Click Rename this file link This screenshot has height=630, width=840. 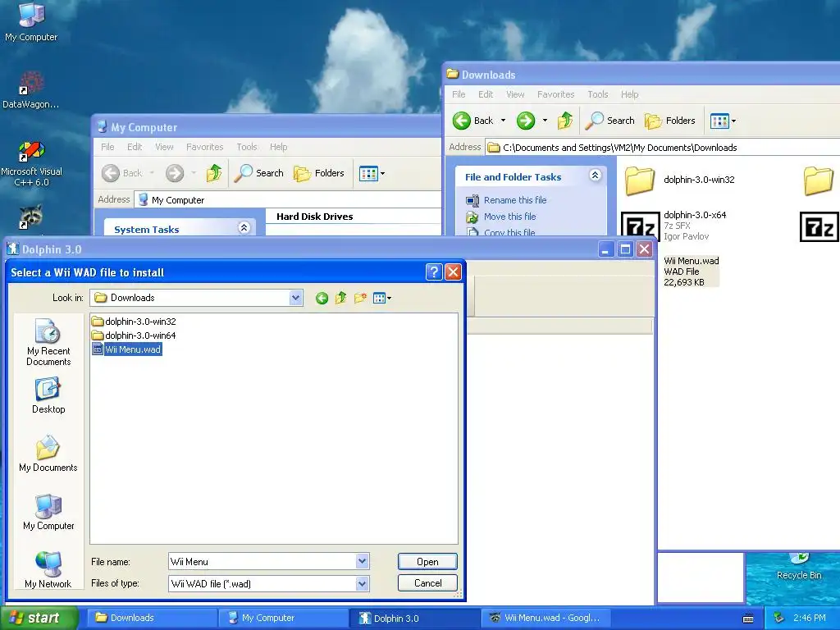point(515,200)
